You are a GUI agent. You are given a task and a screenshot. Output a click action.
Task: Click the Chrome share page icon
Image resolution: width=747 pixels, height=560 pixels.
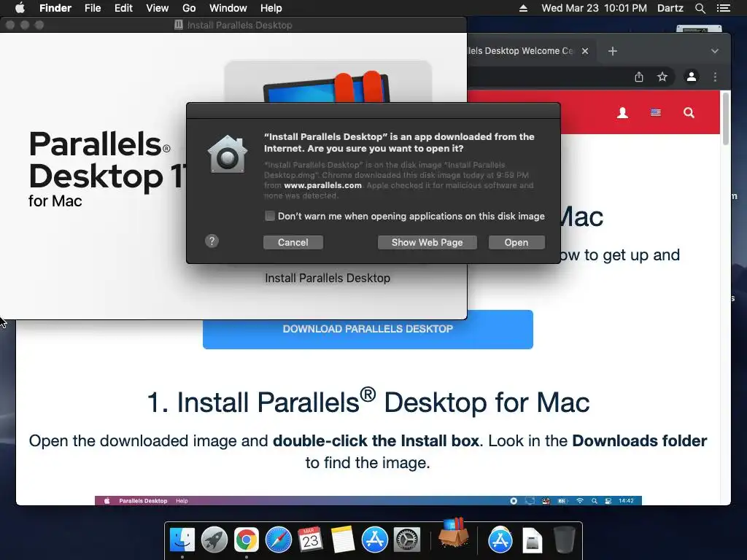click(639, 77)
